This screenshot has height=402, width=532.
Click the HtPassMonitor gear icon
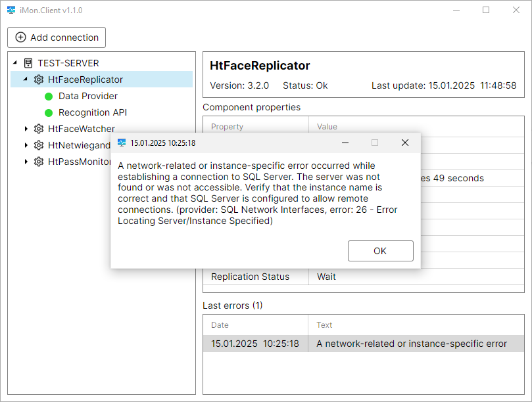[39, 162]
